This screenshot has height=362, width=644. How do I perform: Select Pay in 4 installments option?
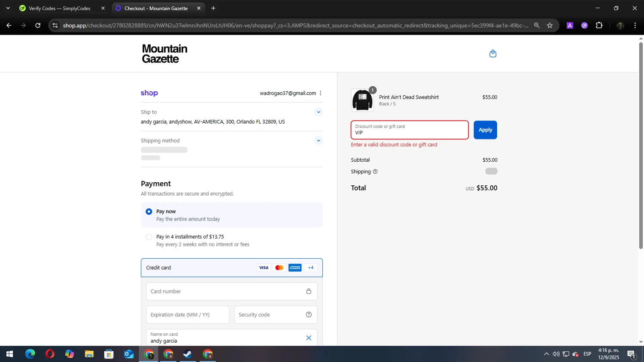(149, 237)
